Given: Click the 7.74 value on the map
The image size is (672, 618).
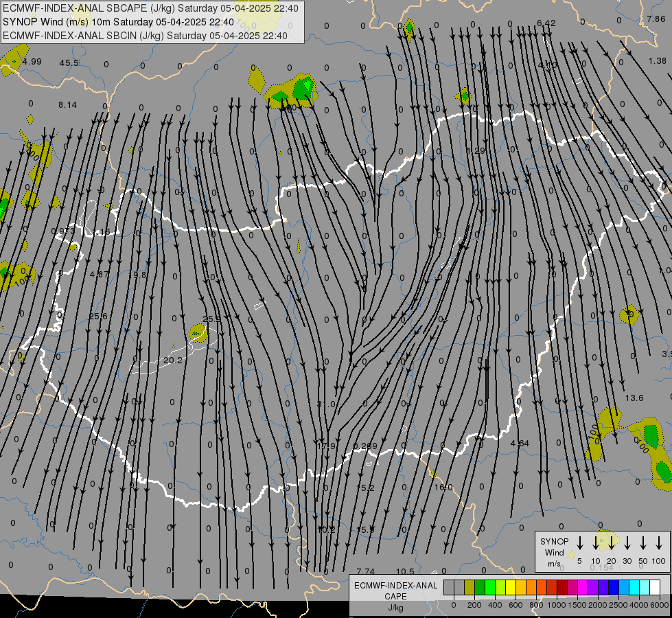Looking at the screenshot, I should [x=366, y=572].
